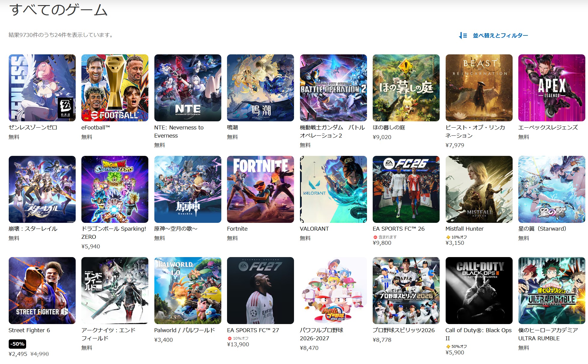This screenshot has height=364, width=588.
Task: Click the eFootball™ title text
Action: (x=95, y=127)
